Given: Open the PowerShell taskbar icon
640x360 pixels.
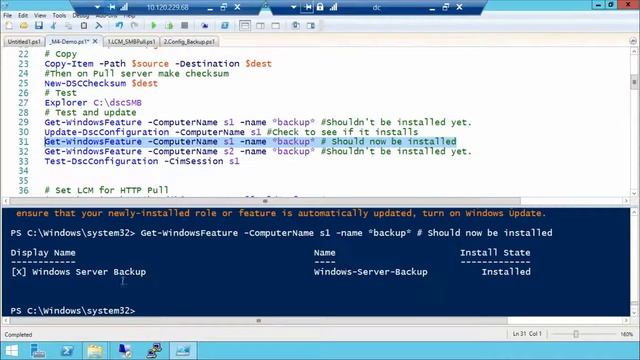Looking at the screenshot, I should tap(67, 351).
